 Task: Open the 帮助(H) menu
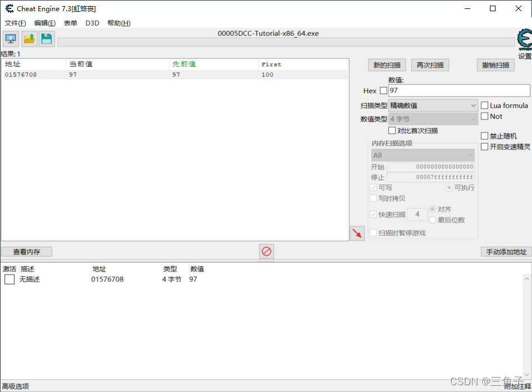119,23
